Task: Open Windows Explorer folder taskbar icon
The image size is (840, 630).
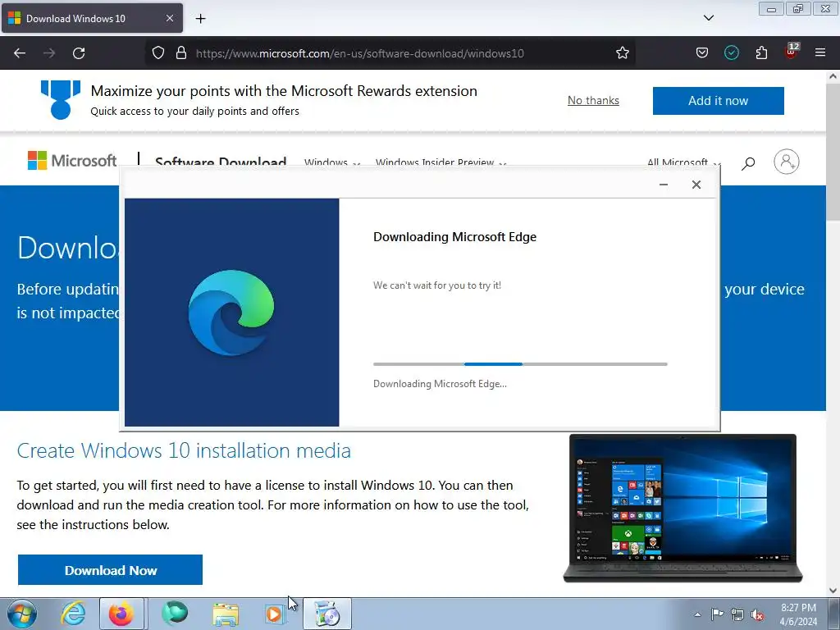Action: pyautogui.click(x=226, y=614)
